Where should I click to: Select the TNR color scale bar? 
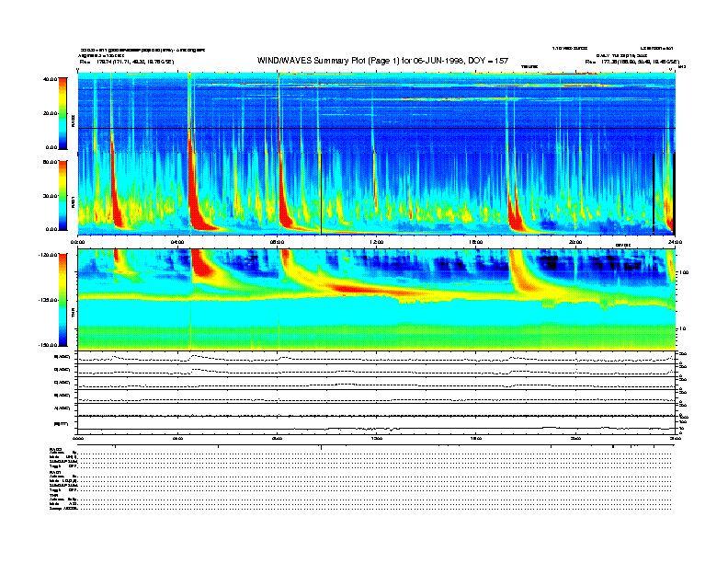coord(63,300)
